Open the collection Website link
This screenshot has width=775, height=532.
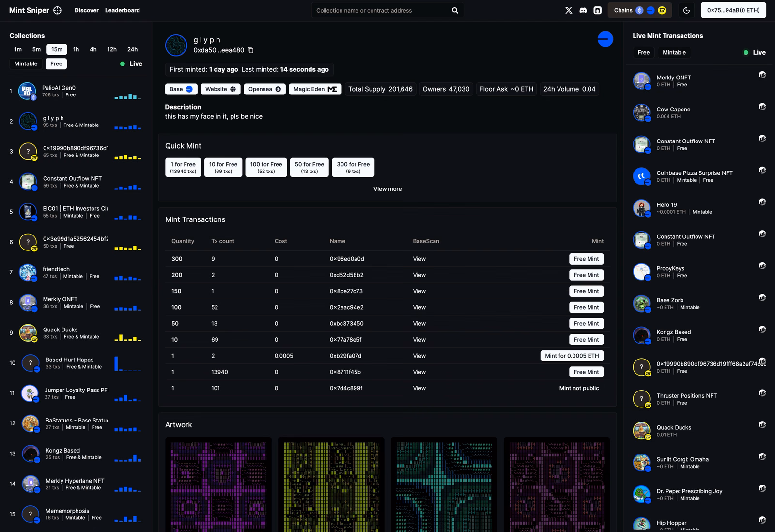click(x=220, y=89)
